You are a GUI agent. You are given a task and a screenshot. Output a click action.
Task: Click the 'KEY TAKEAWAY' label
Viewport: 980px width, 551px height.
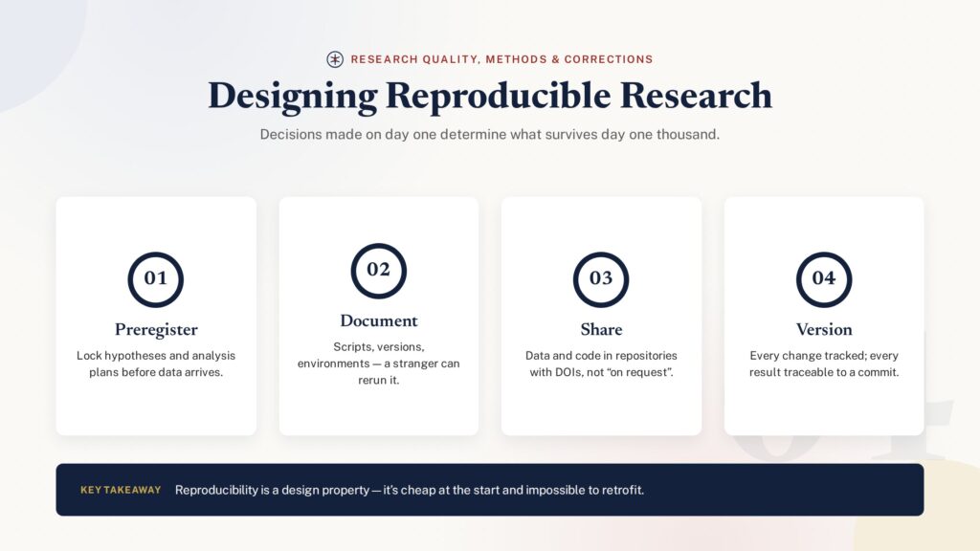(121, 490)
